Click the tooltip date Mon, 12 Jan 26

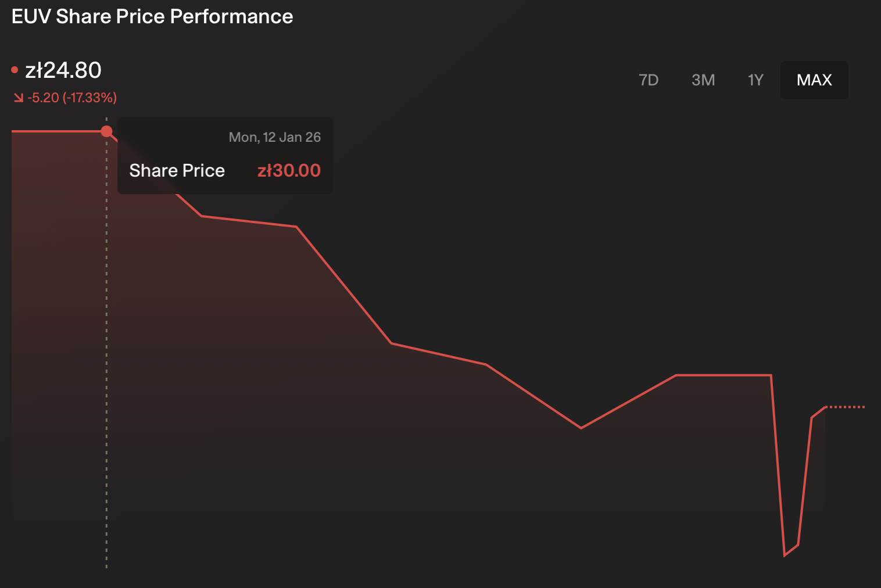click(x=274, y=137)
